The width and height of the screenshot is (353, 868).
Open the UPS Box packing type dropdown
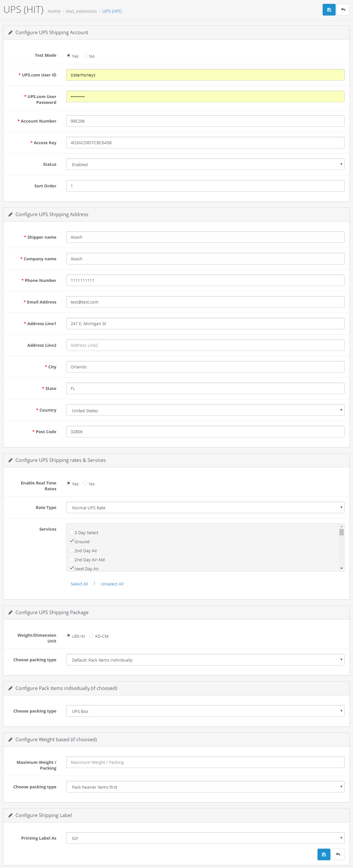pyautogui.click(x=205, y=711)
